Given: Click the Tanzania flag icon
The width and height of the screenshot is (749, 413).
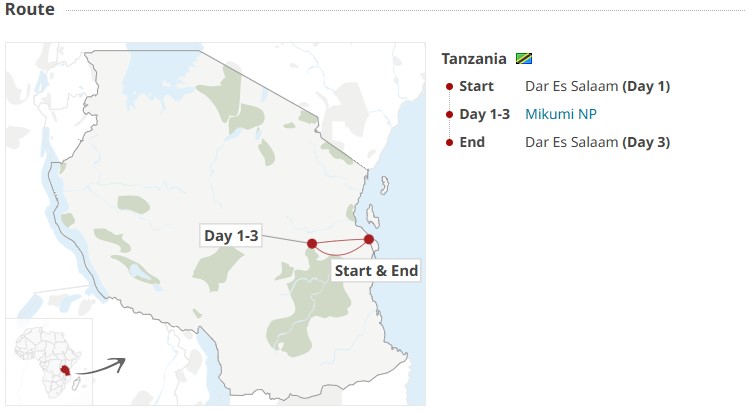Looking at the screenshot, I should coord(524,59).
